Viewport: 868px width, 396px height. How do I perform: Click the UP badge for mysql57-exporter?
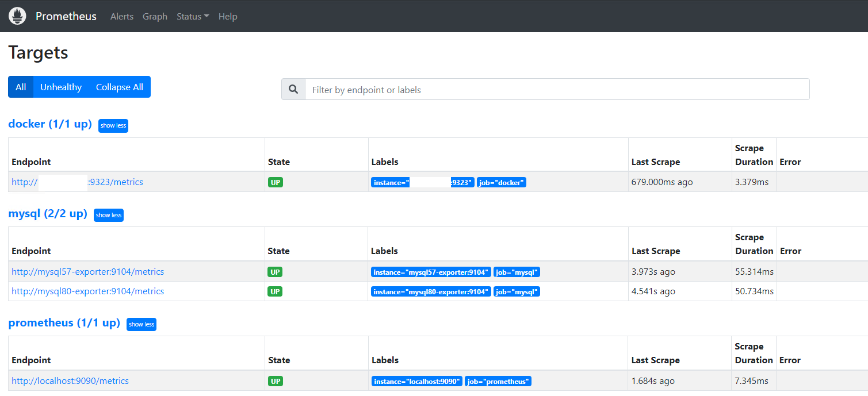[x=276, y=272]
